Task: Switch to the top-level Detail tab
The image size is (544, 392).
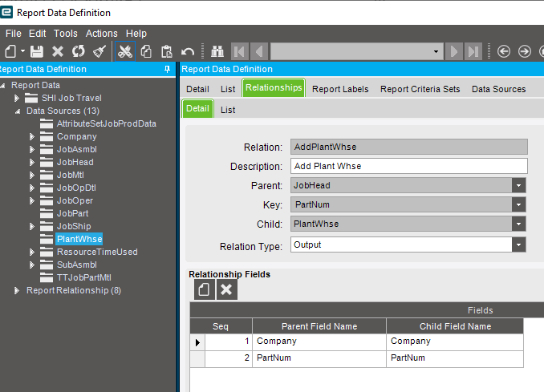Action: (197, 89)
